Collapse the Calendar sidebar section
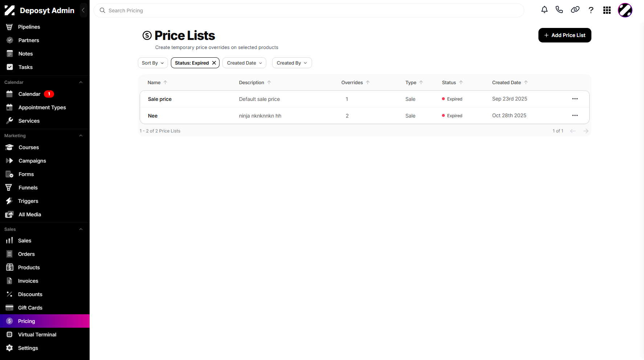The height and width of the screenshot is (360, 644). pyautogui.click(x=81, y=82)
